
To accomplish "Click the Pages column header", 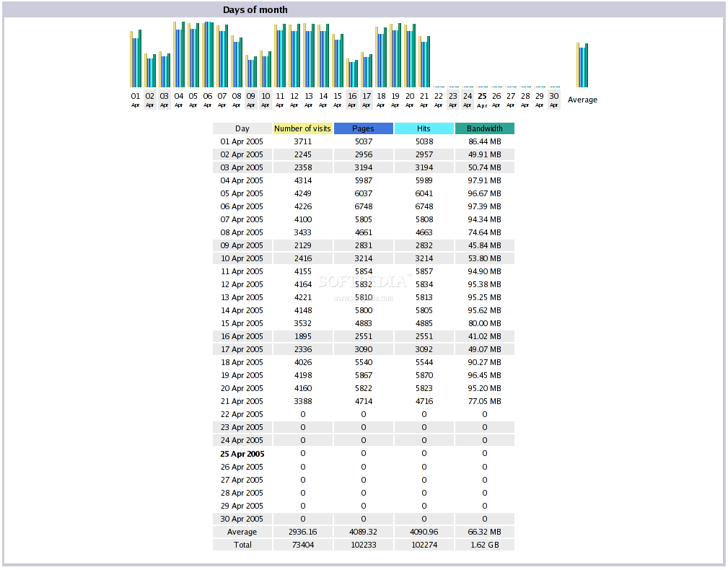I will [x=363, y=128].
